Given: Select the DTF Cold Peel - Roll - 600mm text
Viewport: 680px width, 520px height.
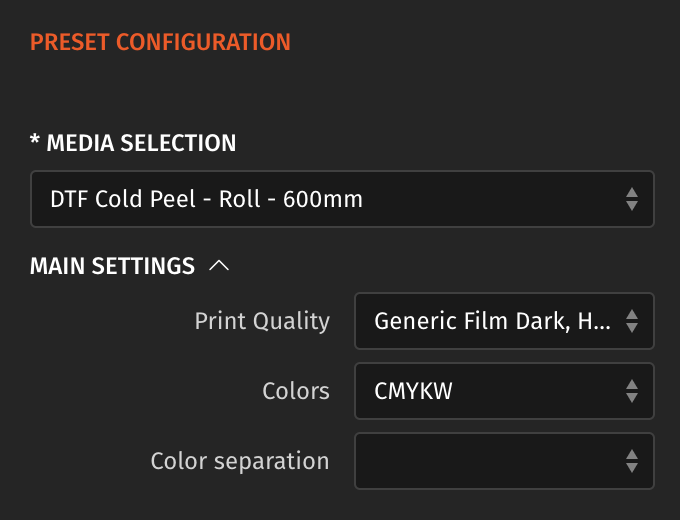Looking at the screenshot, I should (x=206, y=199).
